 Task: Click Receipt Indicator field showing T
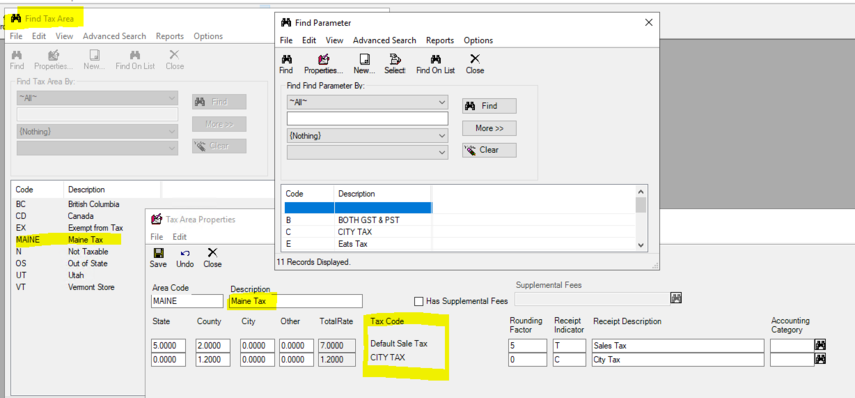(x=569, y=346)
